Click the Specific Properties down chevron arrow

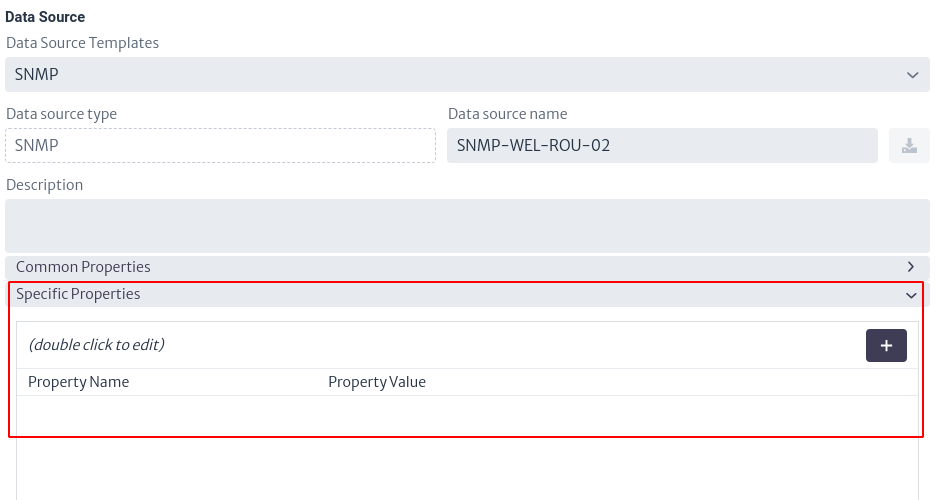point(911,295)
